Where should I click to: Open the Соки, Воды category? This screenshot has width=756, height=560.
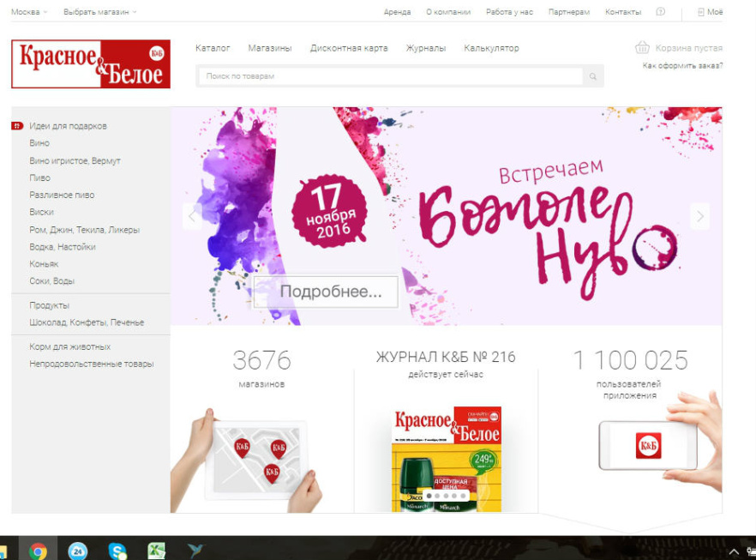(x=52, y=280)
